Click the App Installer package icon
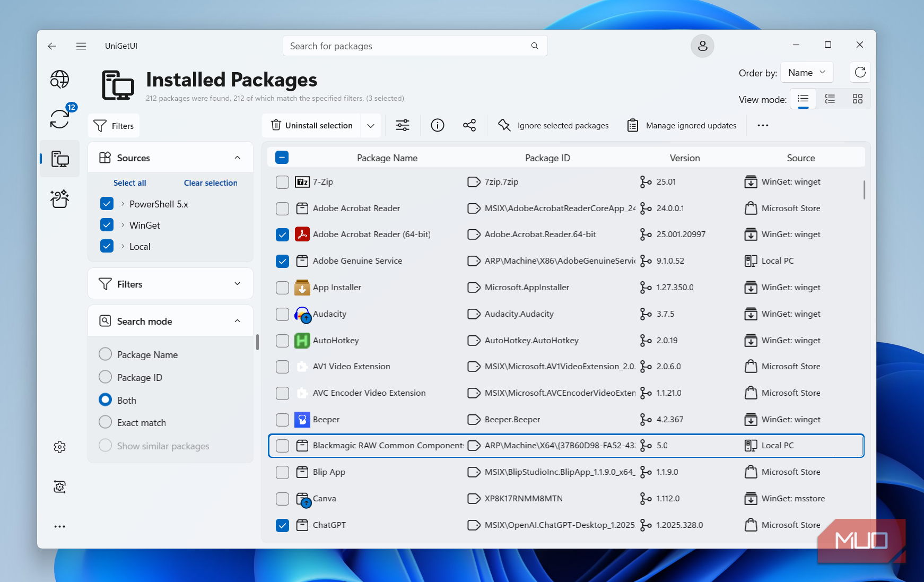Screen dimensions: 924x582 (x=302, y=288)
